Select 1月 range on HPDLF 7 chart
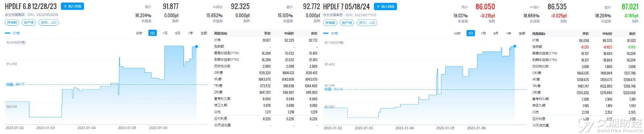644x134 pixels. point(483,33)
